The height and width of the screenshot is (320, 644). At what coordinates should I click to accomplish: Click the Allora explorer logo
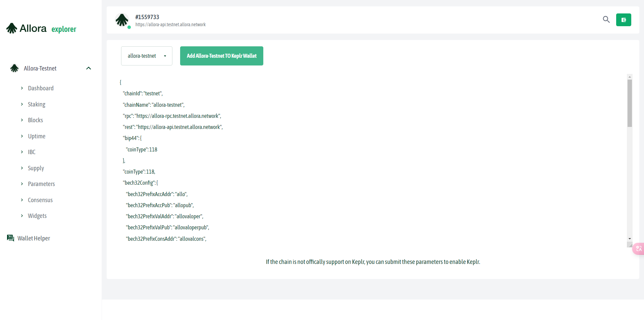[41, 29]
